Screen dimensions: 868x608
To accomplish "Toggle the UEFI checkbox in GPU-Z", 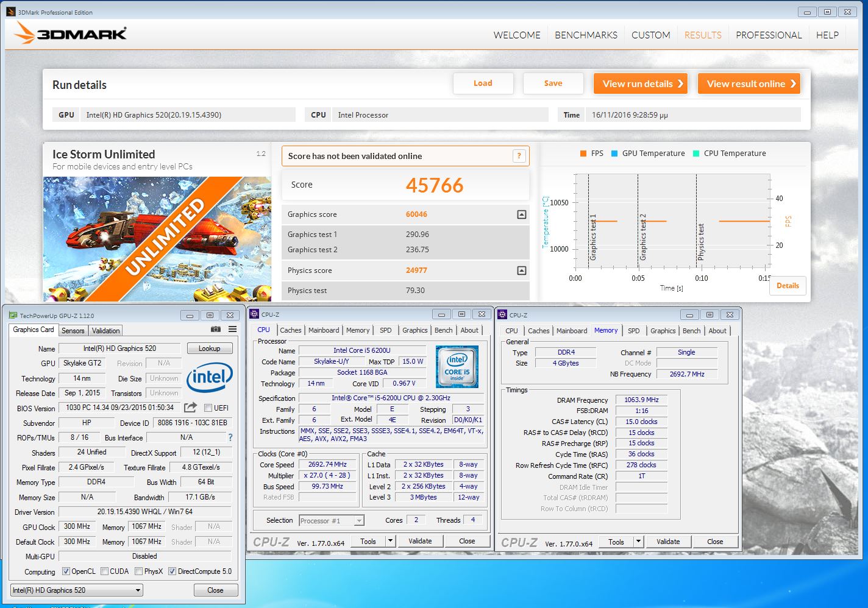I will [x=208, y=408].
